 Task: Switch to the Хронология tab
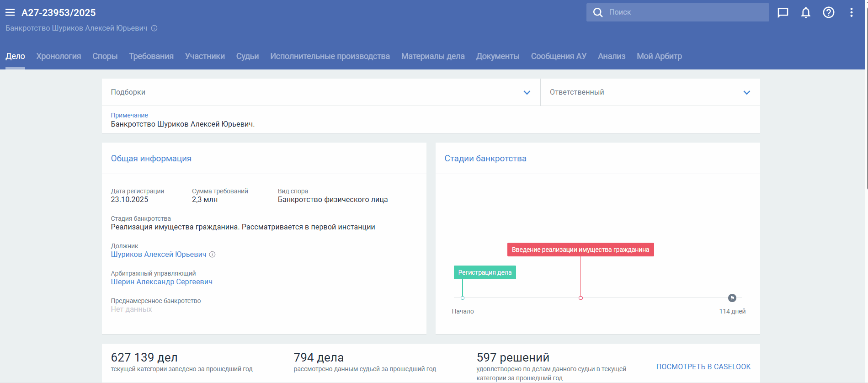[x=59, y=56]
